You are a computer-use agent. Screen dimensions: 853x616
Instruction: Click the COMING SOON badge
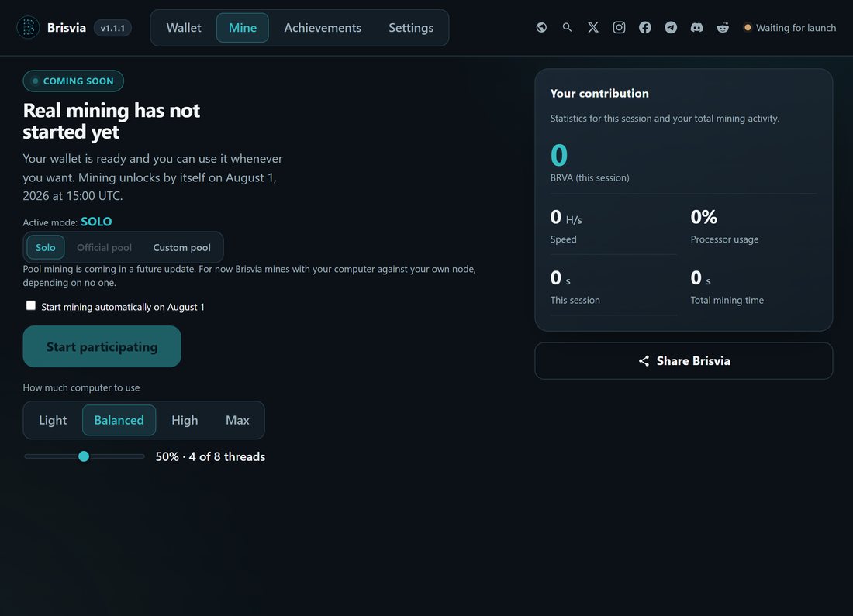74,81
